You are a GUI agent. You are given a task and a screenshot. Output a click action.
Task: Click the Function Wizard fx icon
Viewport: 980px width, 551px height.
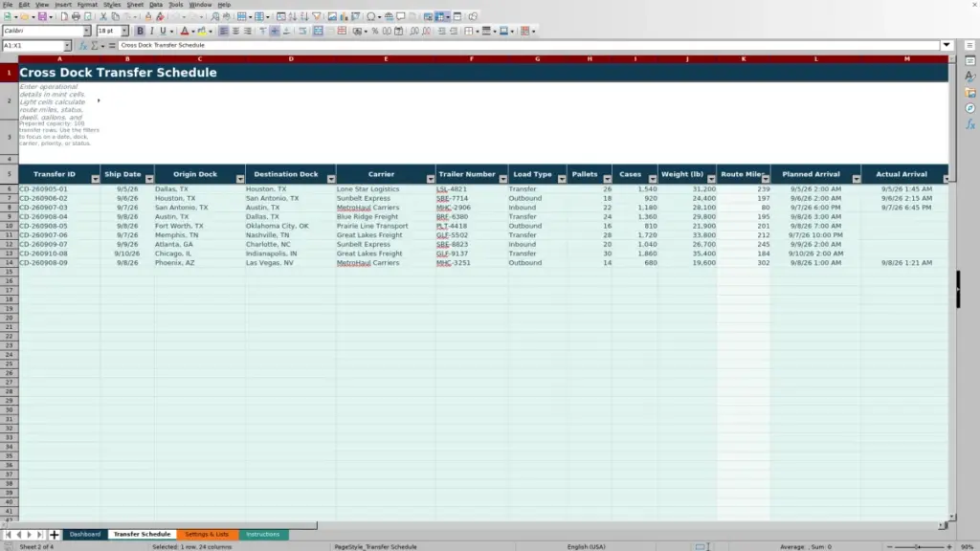click(82, 46)
